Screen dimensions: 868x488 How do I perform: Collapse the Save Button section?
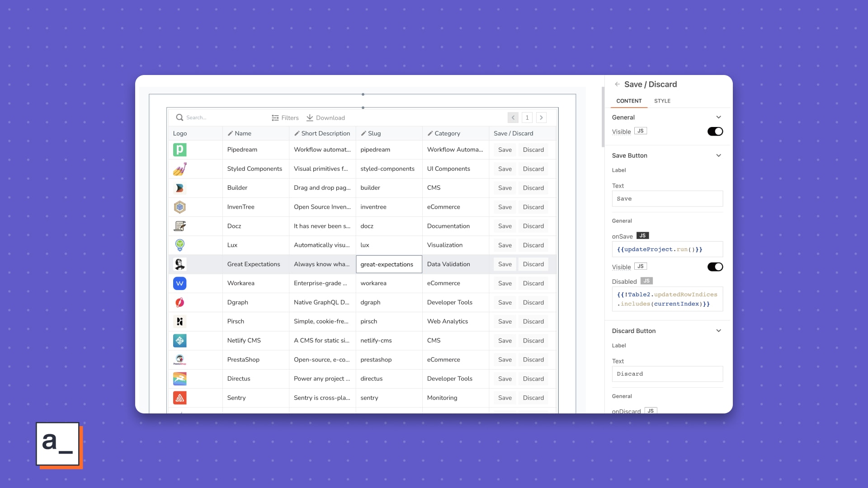coord(718,155)
